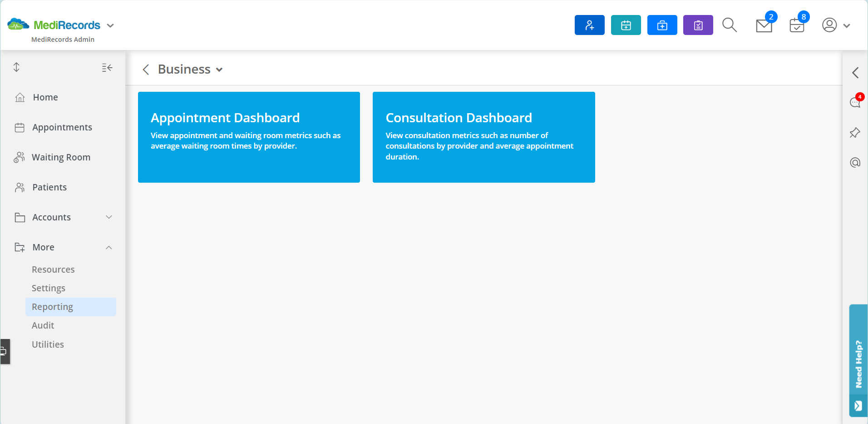This screenshot has height=424, width=868.
Task: Open Appointments from the sidebar
Action: click(62, 127)
